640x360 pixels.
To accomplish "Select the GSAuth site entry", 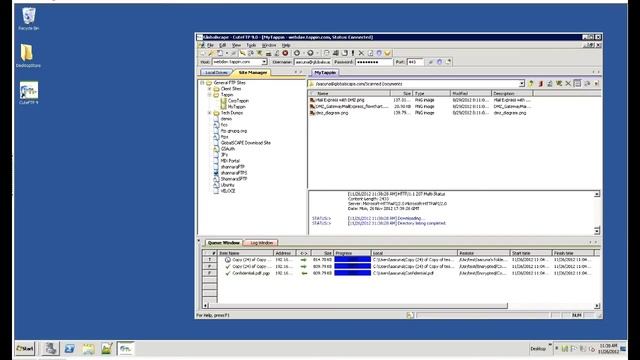I will (x=228, y=149).
